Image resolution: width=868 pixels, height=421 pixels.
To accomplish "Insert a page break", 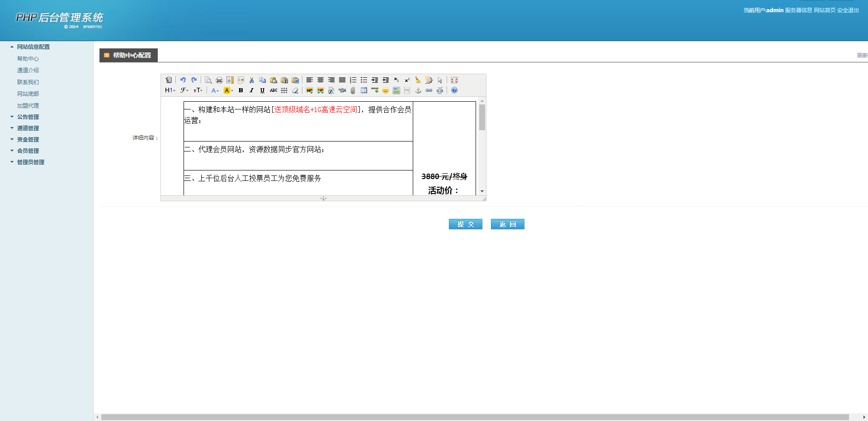I will tap(407, 90).
